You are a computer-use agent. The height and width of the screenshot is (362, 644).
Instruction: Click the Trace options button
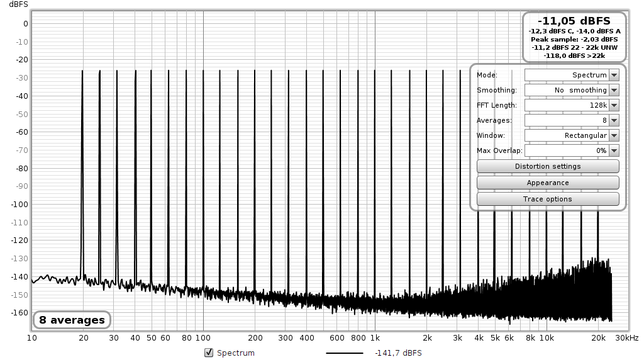[x=548, y=199]
